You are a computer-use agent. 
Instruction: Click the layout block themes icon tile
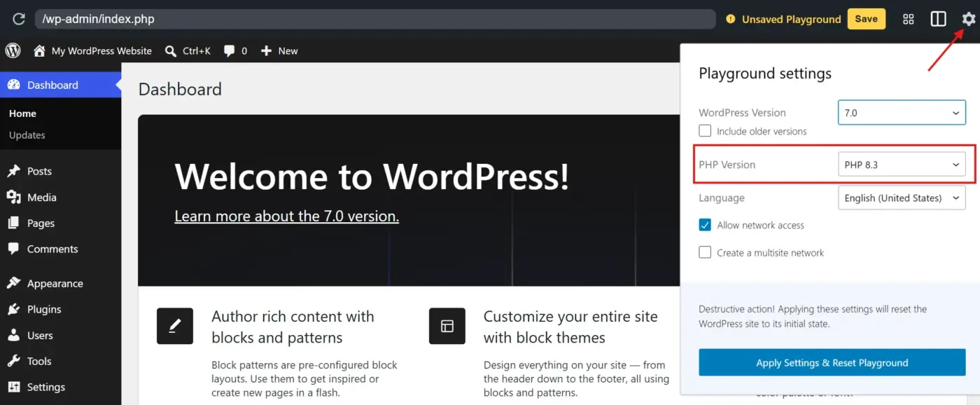point(447,326)
